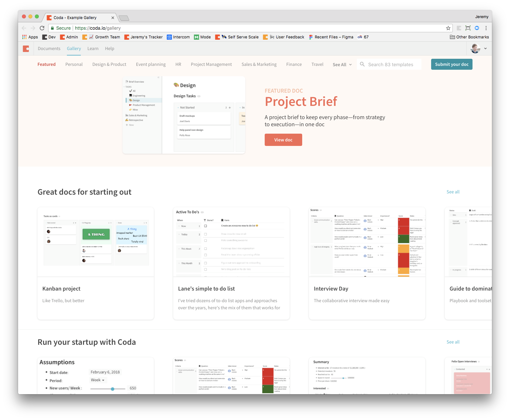Click the Submit your doc button
Image resolution: width=510 pixels, height=420 pixels.
pyautogui.click(x=452, y=64)
